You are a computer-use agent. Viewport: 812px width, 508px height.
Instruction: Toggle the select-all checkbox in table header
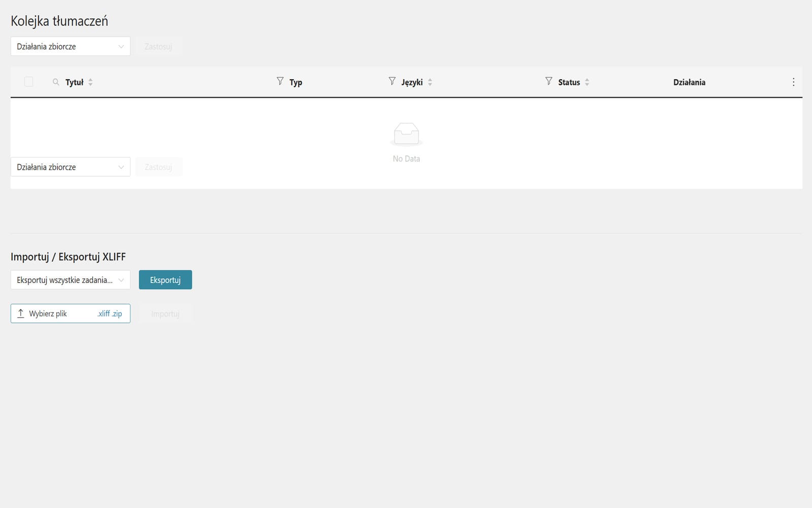28,82
